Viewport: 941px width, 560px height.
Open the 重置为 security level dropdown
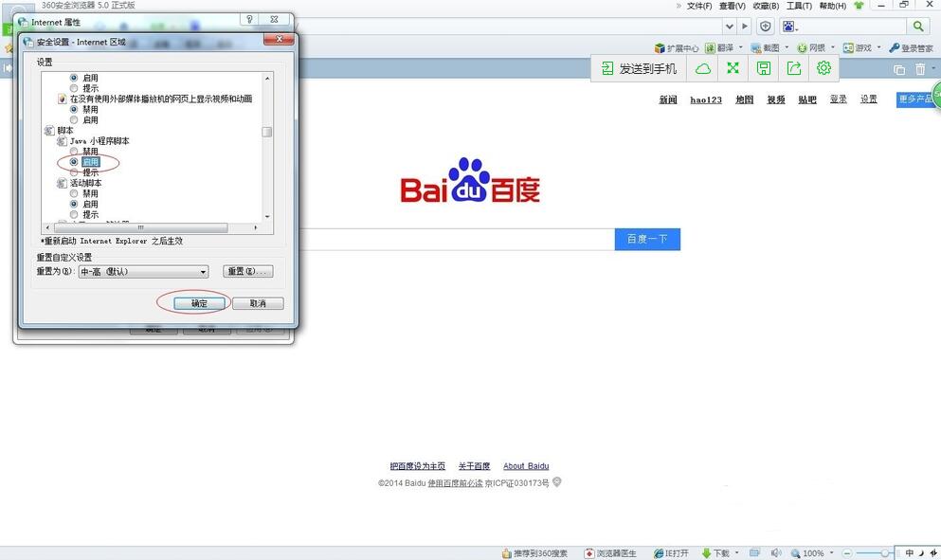(143, 272)
